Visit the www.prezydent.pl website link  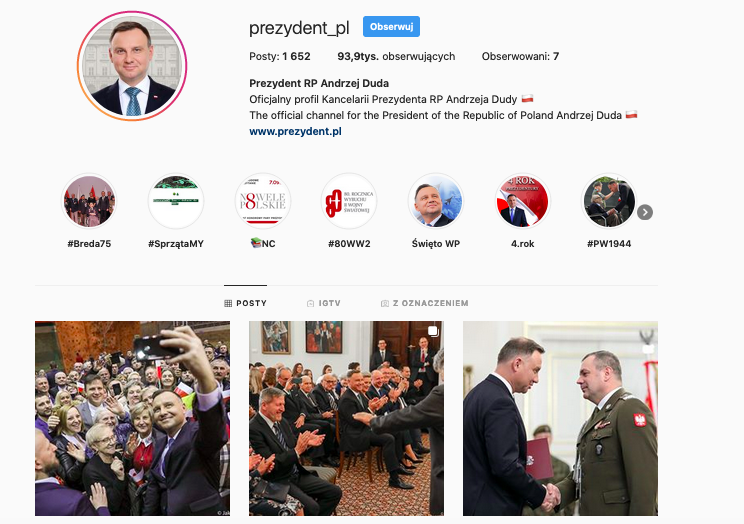tap(295, 131)
